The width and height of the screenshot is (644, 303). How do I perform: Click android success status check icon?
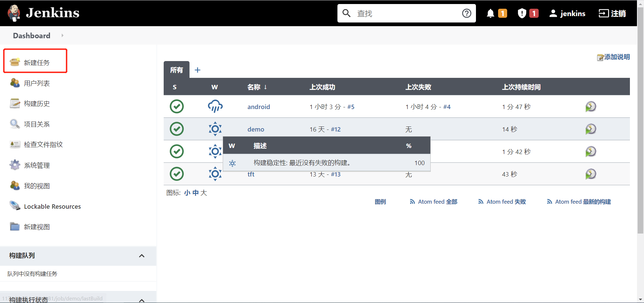177,106
